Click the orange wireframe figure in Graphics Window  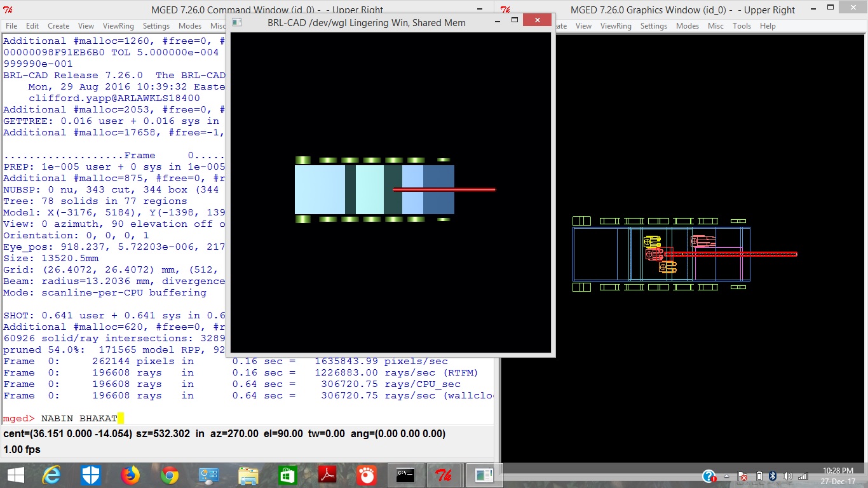click(668, 267)
